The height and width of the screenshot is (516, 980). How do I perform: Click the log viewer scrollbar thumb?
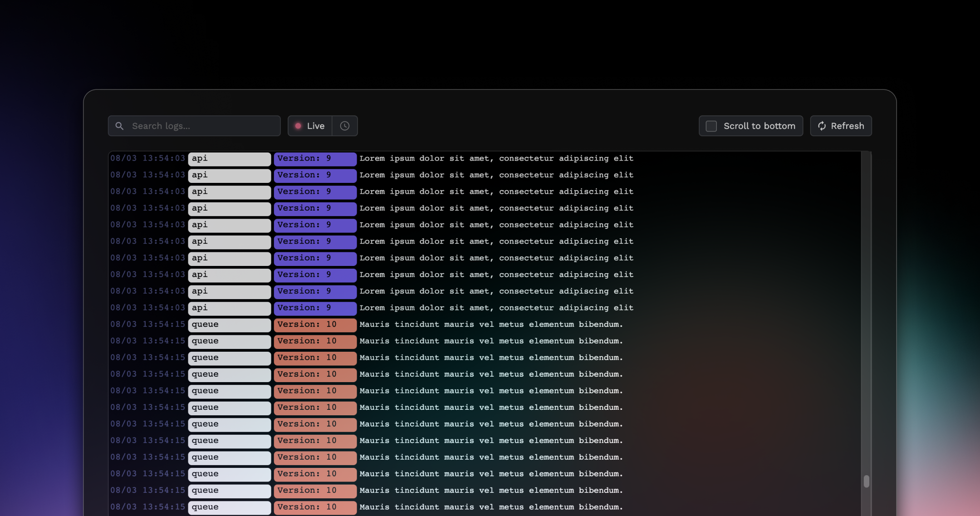coord(867,481)
